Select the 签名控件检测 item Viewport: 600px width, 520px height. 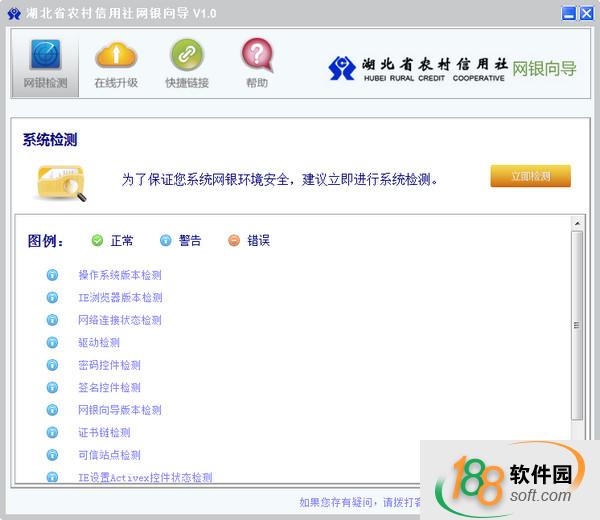coord(109,387)
